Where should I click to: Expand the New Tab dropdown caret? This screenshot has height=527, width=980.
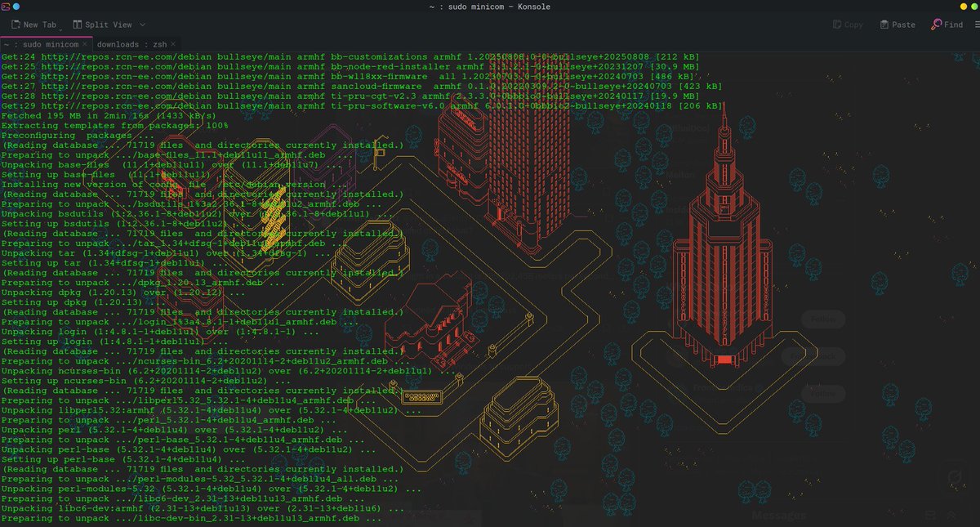click(x=60, y=29)
